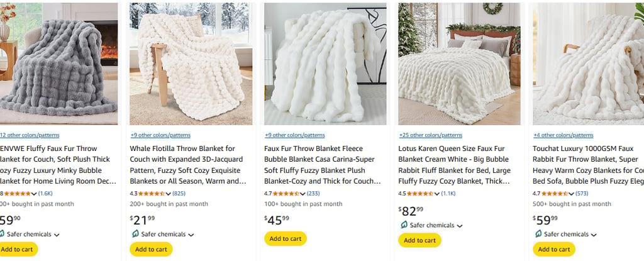Add Lotus Karen Queen blanket to cart
The image size is (644, 261).
click(419, 240)
